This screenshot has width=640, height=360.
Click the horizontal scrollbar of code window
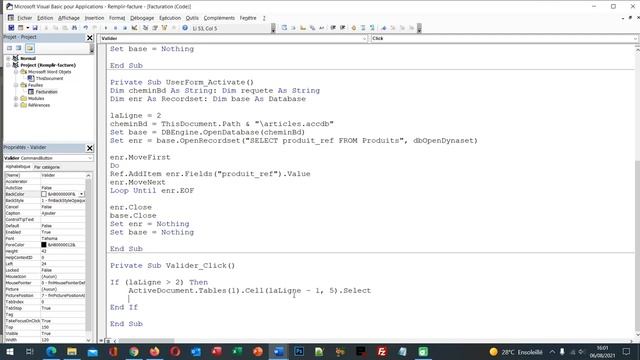[146, 341]
